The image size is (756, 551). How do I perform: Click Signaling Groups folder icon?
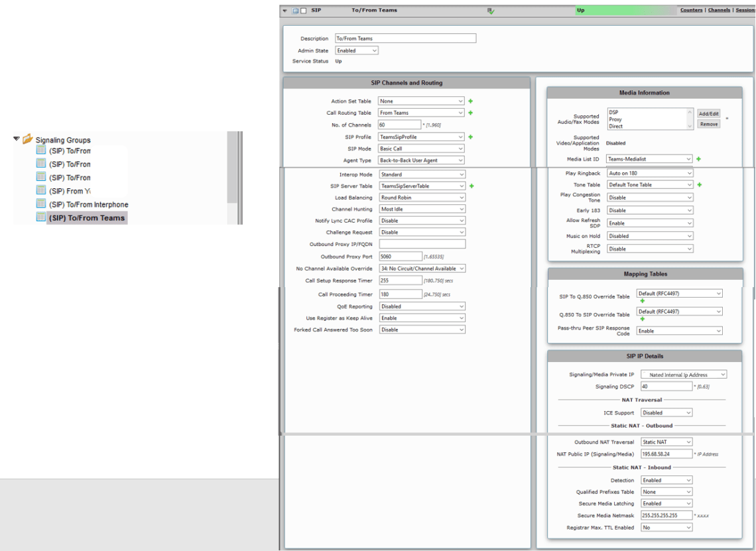pos(28,140)
